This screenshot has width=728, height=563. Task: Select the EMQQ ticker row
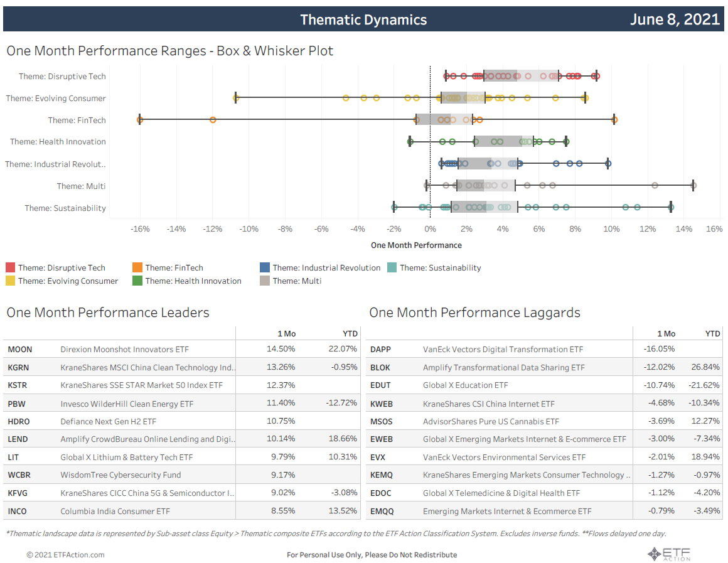(x=544, y=510)
